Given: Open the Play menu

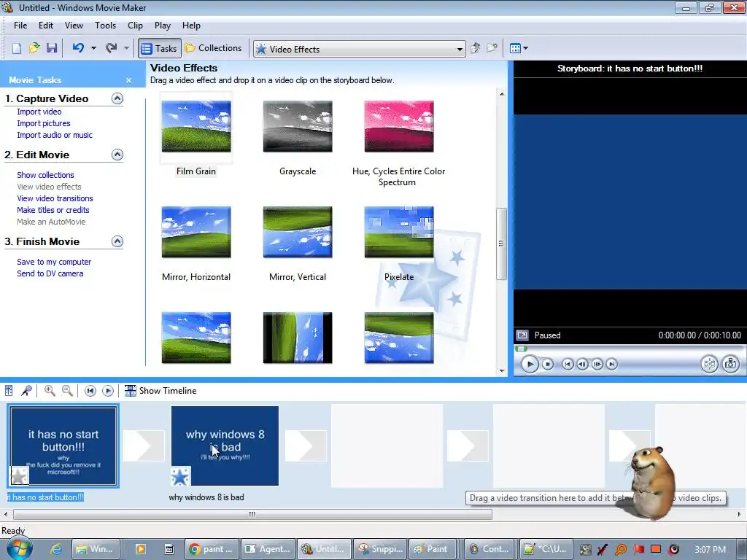Looking at the screenshot, I should click(x=163, y=26).
